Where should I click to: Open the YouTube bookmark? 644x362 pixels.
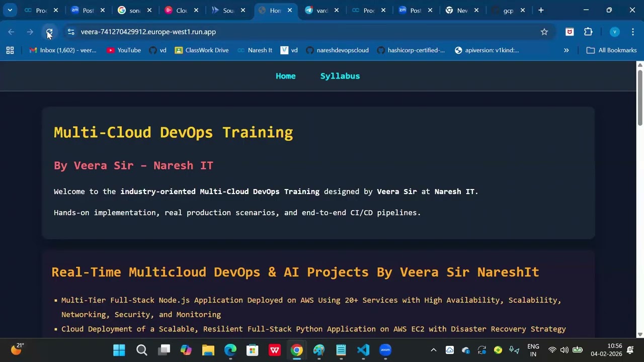(124, 50)
